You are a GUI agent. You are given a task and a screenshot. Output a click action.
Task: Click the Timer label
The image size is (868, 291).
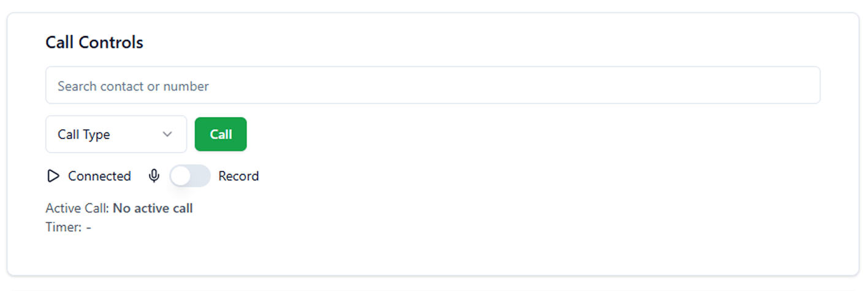(63, 227)
